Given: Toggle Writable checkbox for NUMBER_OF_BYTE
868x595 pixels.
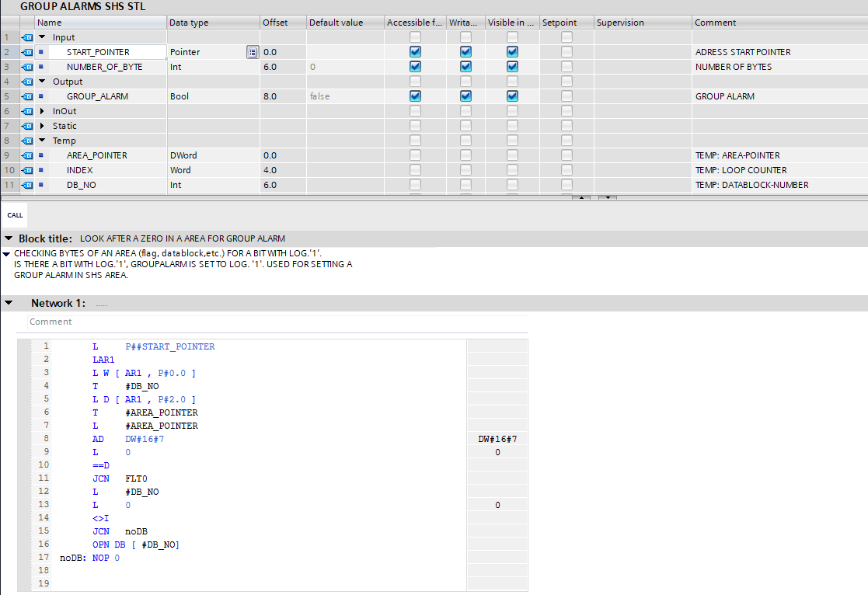Looking at the screenshot, I should [465, 67].
